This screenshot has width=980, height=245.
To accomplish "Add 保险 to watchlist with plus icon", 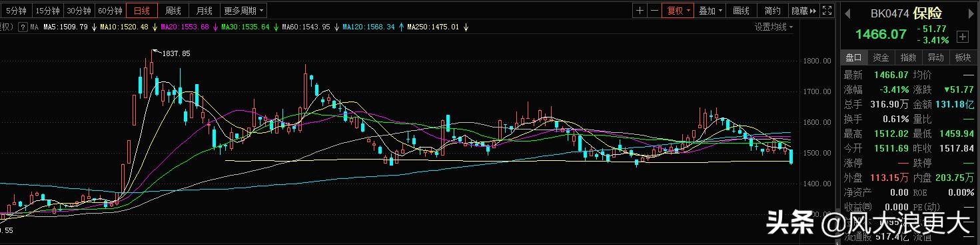I will point(962,36).
